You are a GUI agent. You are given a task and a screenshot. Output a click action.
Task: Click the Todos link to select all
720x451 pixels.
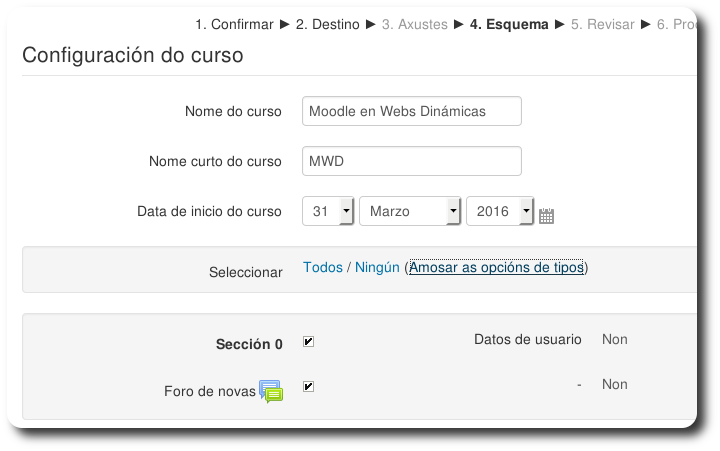322,267
